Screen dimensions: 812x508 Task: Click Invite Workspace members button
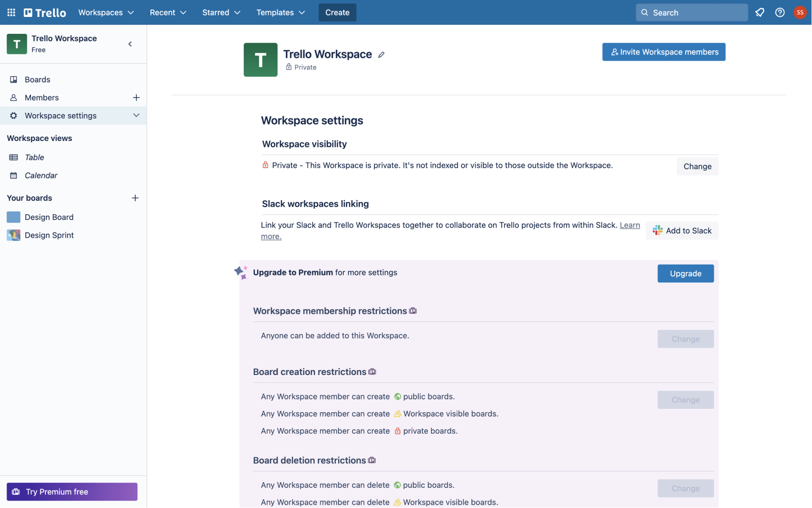coord(664,52)
